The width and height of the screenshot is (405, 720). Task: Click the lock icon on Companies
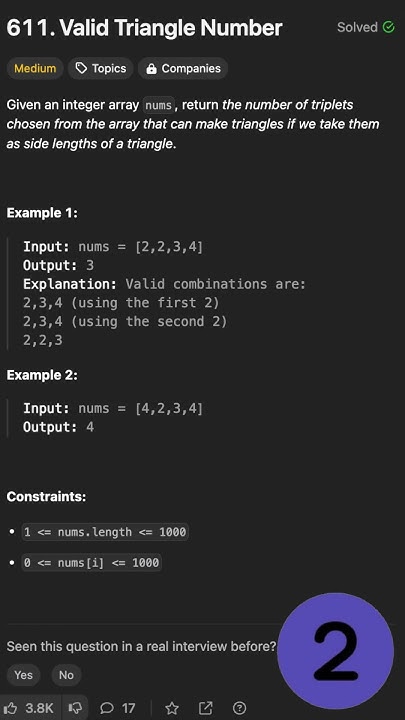pos(151,69)
